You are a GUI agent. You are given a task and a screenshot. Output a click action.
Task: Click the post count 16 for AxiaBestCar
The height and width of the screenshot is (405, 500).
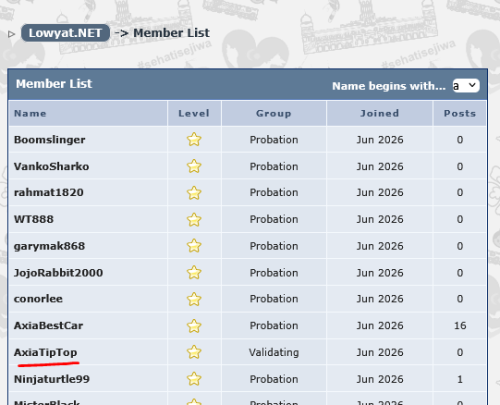click(460, 326)
